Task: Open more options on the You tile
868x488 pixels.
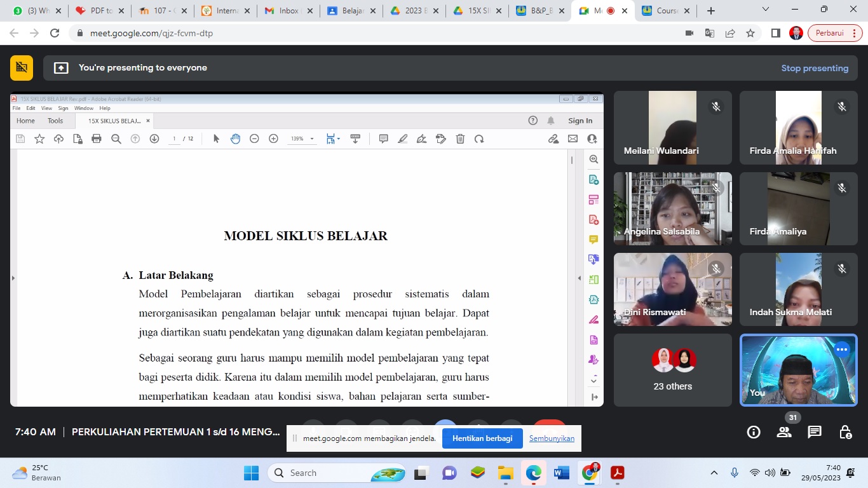Action: coord(842,349)
